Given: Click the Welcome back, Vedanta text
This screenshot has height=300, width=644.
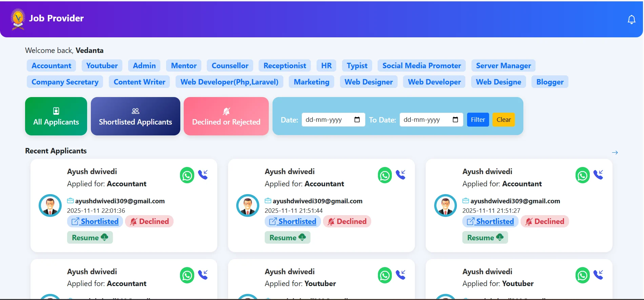Looking at the screenshot, I should 64,50.
